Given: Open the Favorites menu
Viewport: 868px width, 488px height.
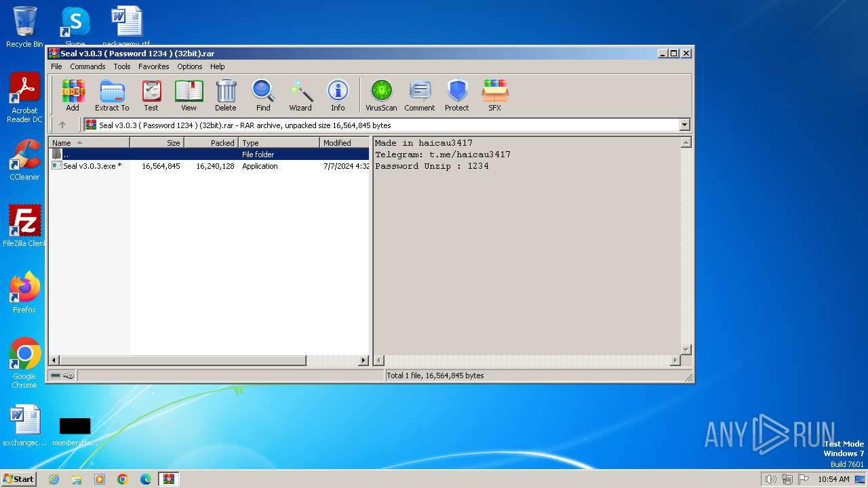Looking at the screenshot, I should point(154,66).
